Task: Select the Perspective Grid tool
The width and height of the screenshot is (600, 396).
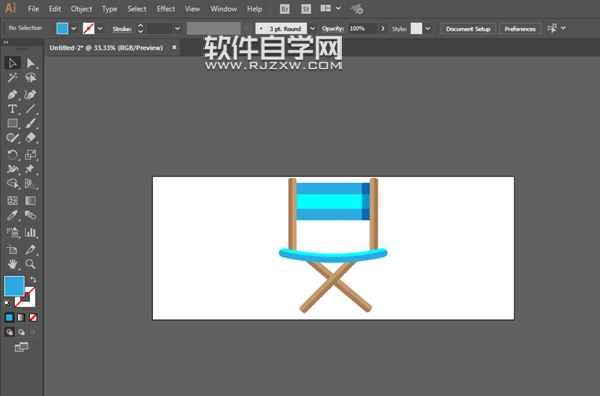Action: pyautogui.click(x=30, y=184)
